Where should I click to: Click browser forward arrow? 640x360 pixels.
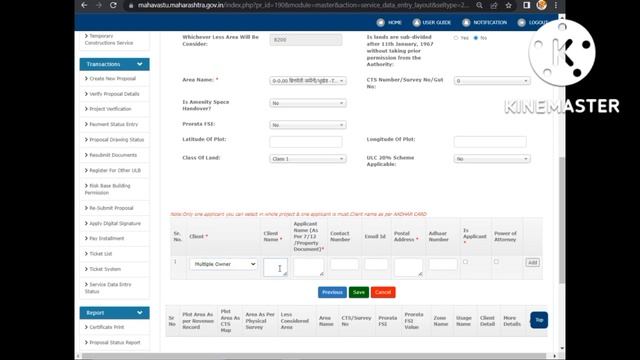tap(99, 5)
